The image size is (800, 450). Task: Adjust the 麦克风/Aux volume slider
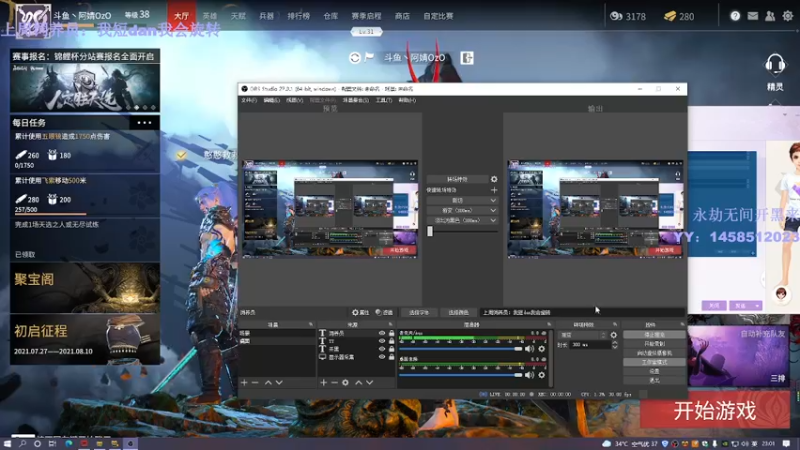[461, 349]
